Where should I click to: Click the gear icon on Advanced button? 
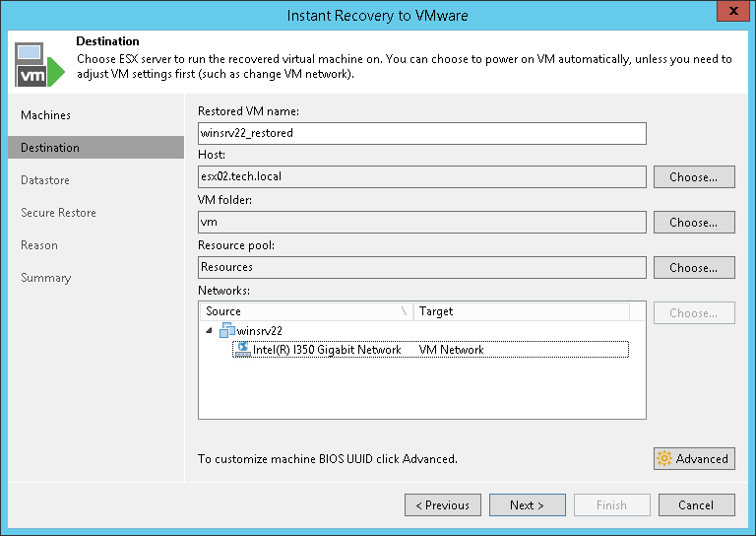click(664, 458)
